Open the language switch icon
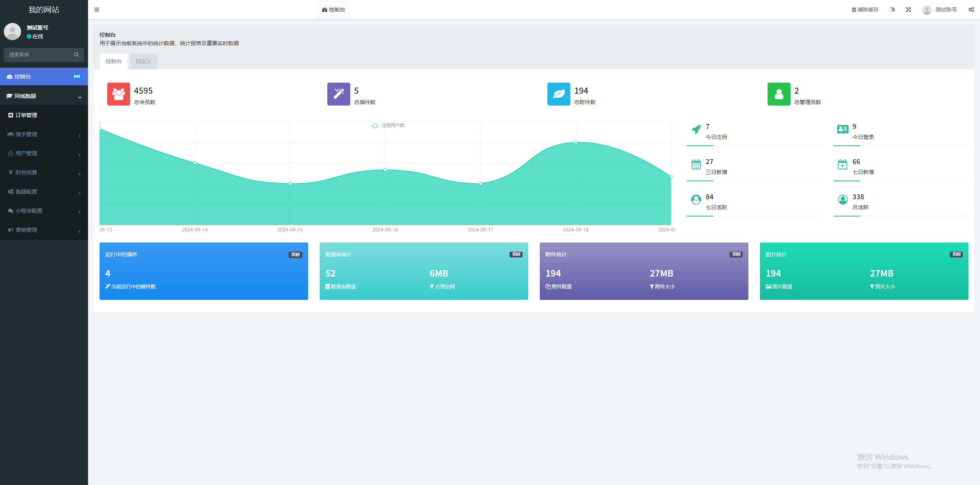The height and width of the screenshot is (485, 980). (x=892, y=10)
